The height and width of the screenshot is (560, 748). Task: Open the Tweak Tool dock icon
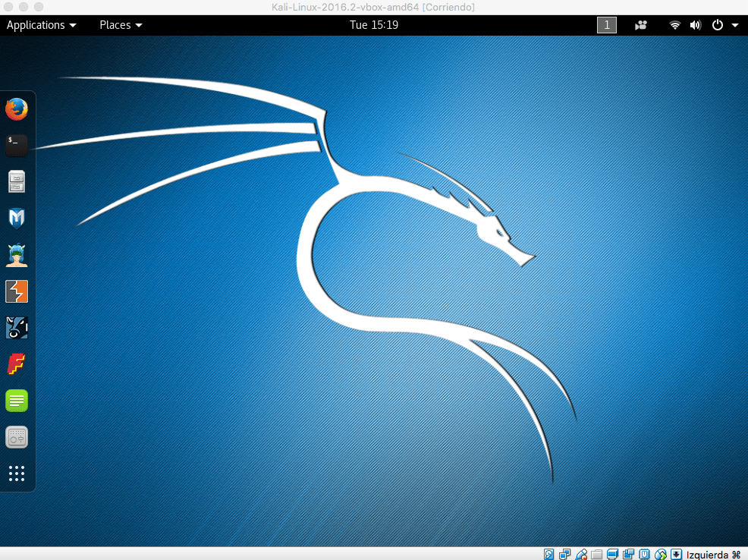point(17,437)
